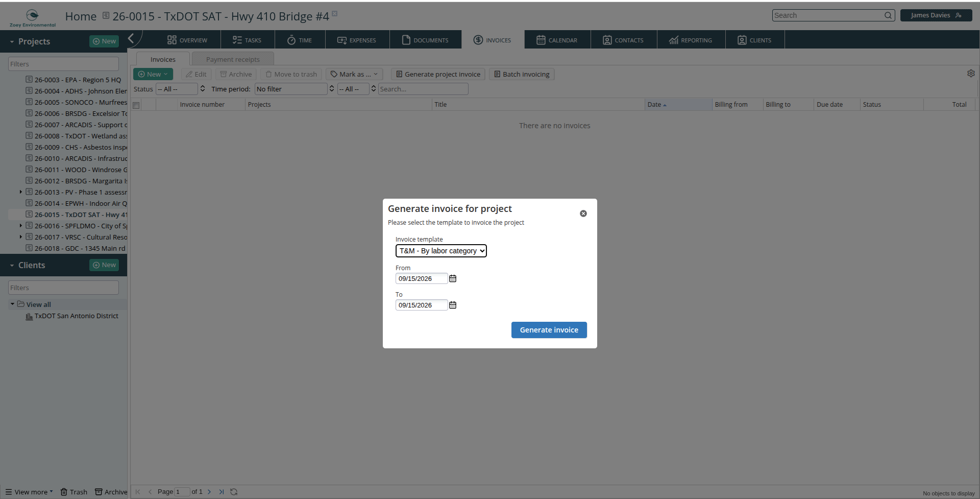Viewport: 980px width, 499px height.
Task: Open the Invoice template dropdown
Action: [x=441, y=251]
